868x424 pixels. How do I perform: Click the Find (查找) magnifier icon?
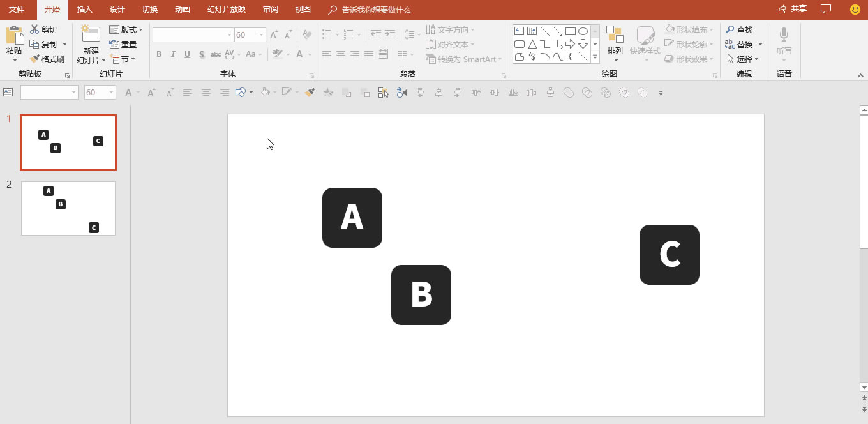(x=730, y=30)
